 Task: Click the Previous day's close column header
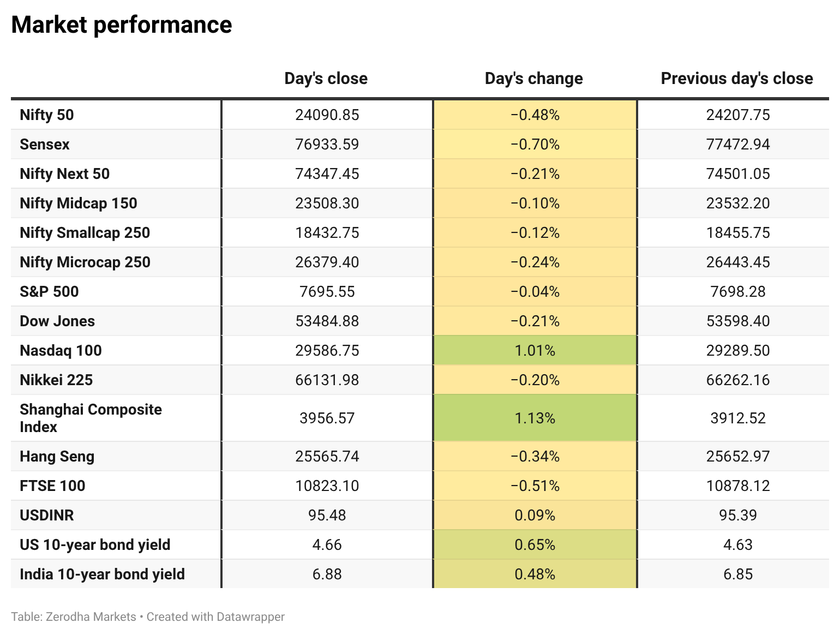point(737,79)
